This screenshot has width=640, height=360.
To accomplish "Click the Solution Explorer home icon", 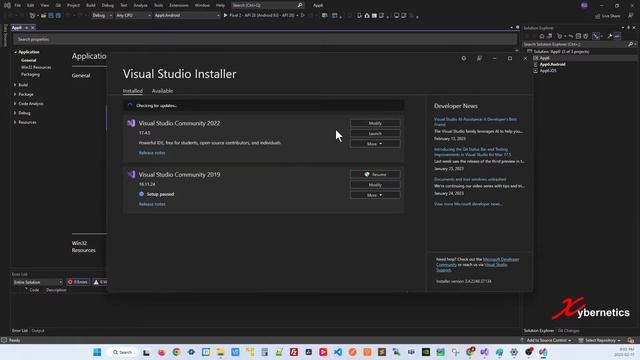I will (x=542, y=36).
